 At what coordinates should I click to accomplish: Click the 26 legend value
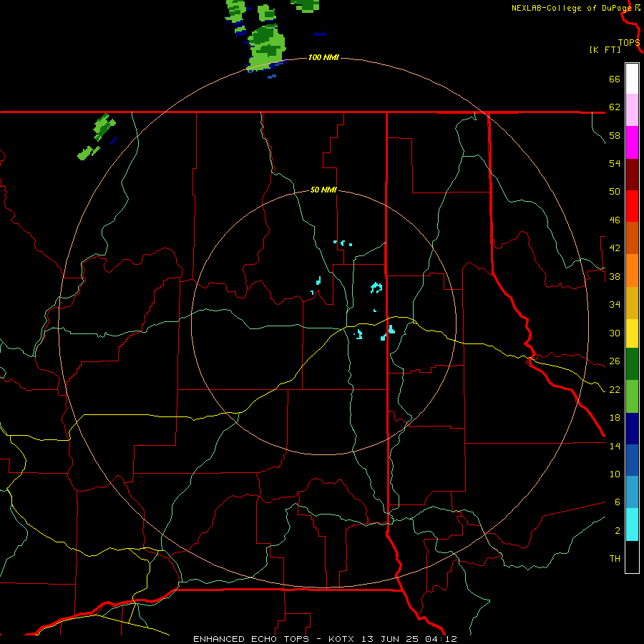[615, 361]
